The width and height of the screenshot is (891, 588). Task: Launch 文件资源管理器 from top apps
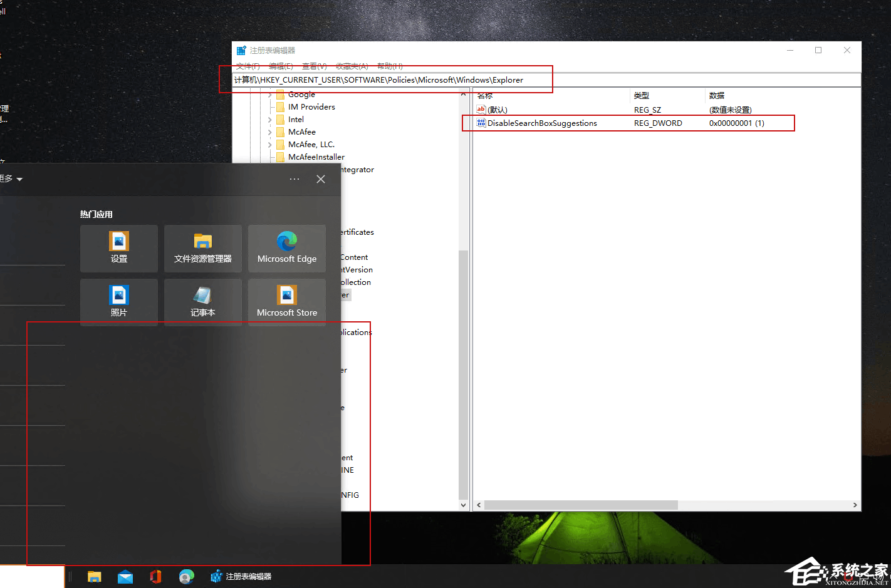[203, 249]
